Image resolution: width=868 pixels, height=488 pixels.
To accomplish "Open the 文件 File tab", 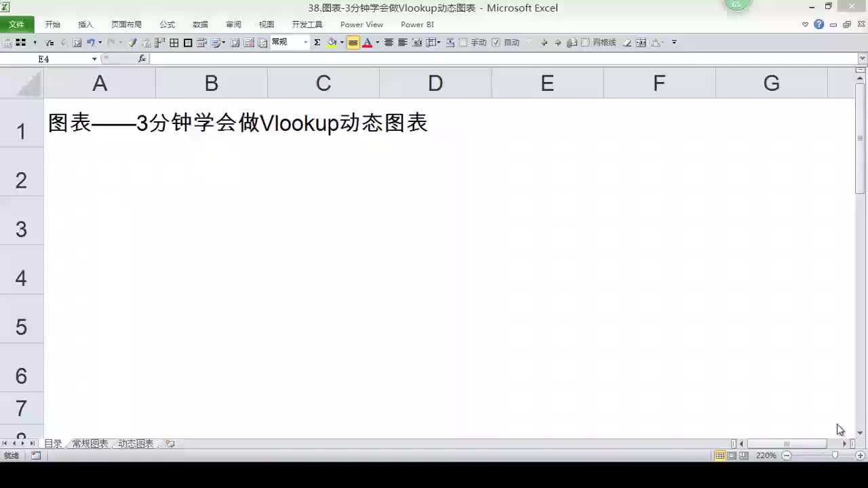I will (17, 24).
